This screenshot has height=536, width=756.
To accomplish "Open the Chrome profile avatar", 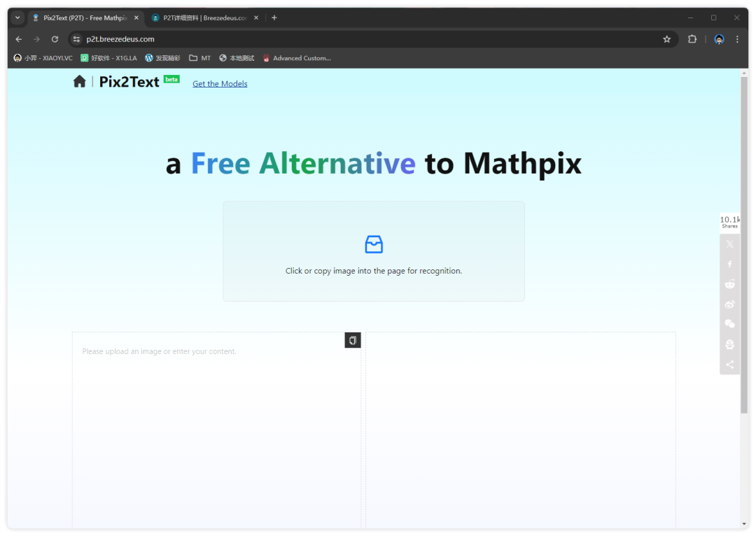I will click(x=719, y=39).
